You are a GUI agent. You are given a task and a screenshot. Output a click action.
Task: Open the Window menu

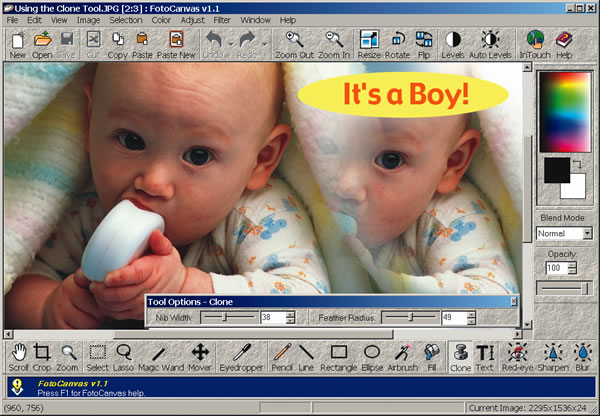click(255, 20)
